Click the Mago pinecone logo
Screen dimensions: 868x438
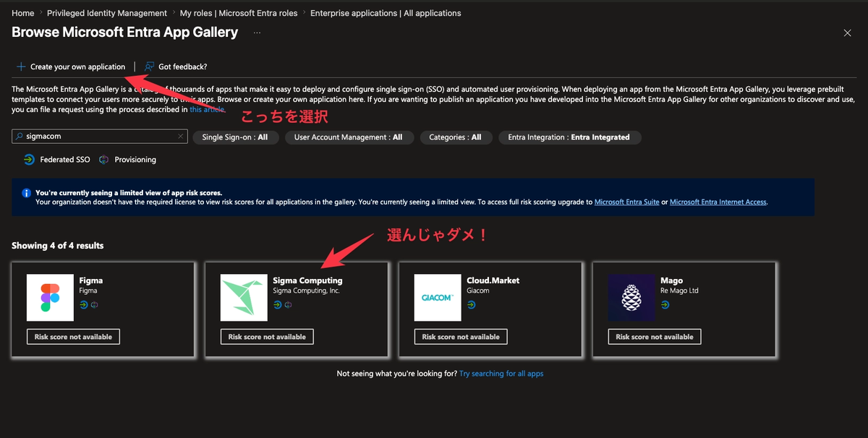tap(631, 297)
